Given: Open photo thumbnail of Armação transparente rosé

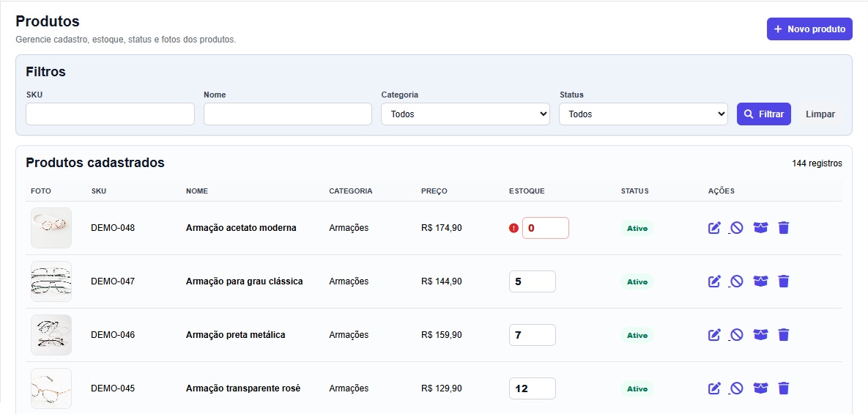Looking at the screenshot, I should 51,388.
